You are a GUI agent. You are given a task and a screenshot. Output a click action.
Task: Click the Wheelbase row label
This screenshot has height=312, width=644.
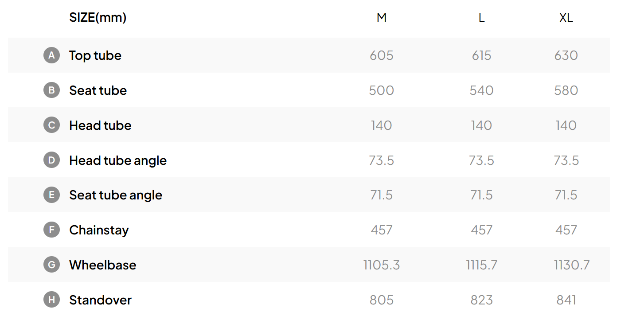103,265
